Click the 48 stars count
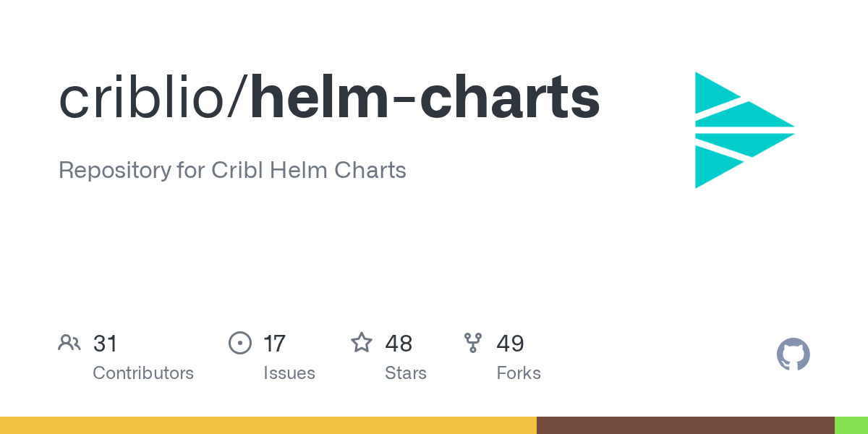This screenshot has height=434, width=868. (399, 344)
